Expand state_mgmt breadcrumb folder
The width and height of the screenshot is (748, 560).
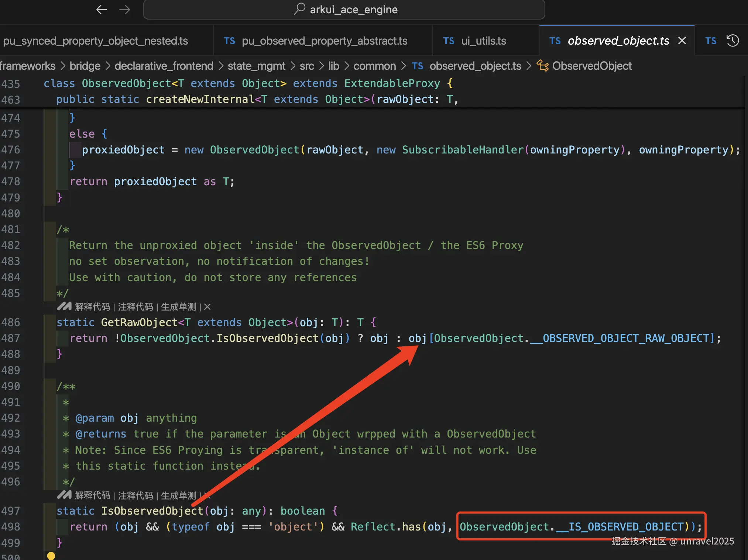[x=256, y=66]
